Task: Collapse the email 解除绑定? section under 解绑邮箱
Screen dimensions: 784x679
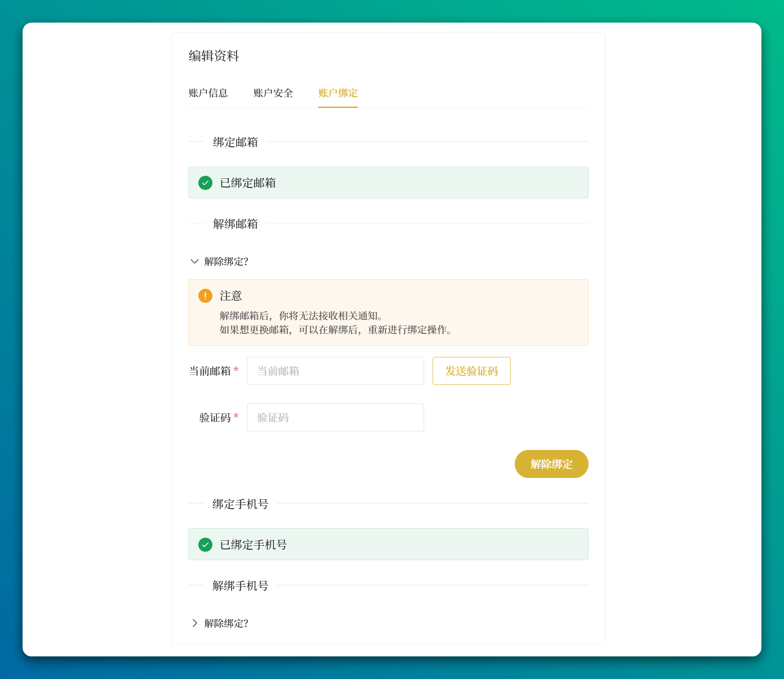Action: point(219,262)
